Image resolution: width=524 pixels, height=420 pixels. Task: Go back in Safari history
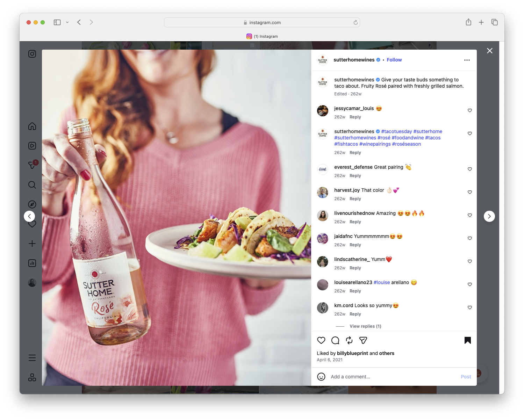click(79, 22)
